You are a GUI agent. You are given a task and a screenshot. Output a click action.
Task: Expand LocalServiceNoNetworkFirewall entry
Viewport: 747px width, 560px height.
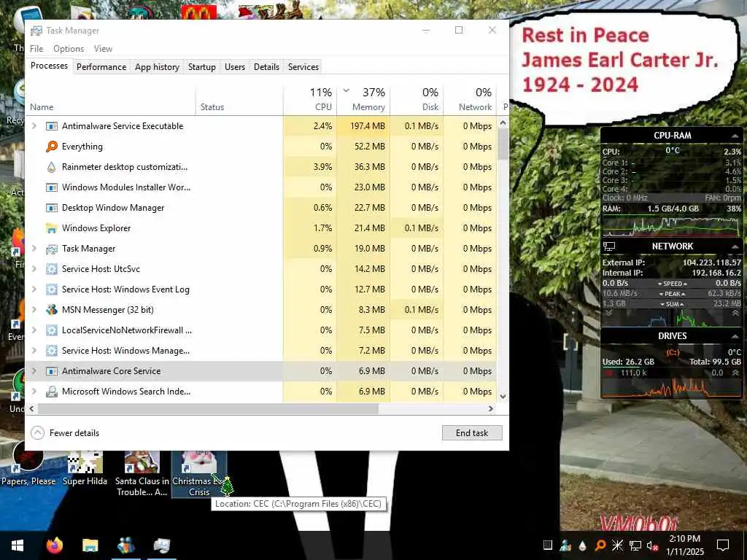pos(34,330)
